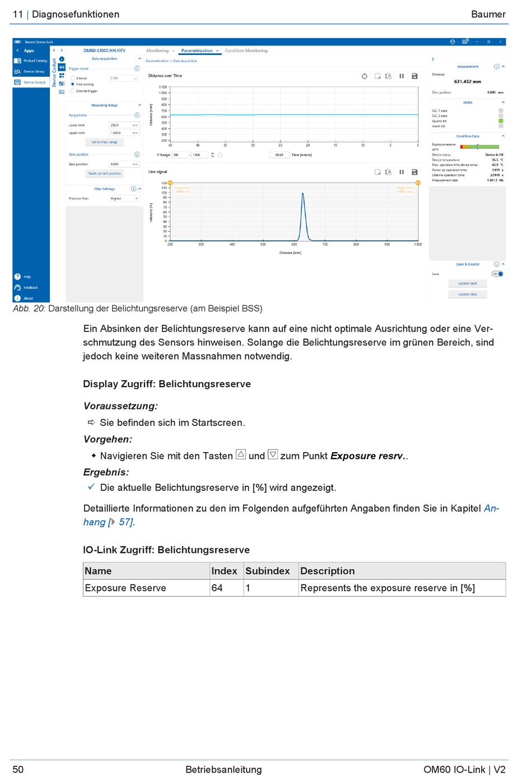Click Locator stop button

point(468,294)
